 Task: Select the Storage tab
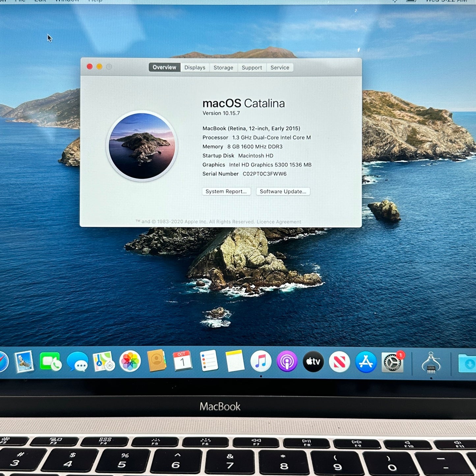[223, 68]
